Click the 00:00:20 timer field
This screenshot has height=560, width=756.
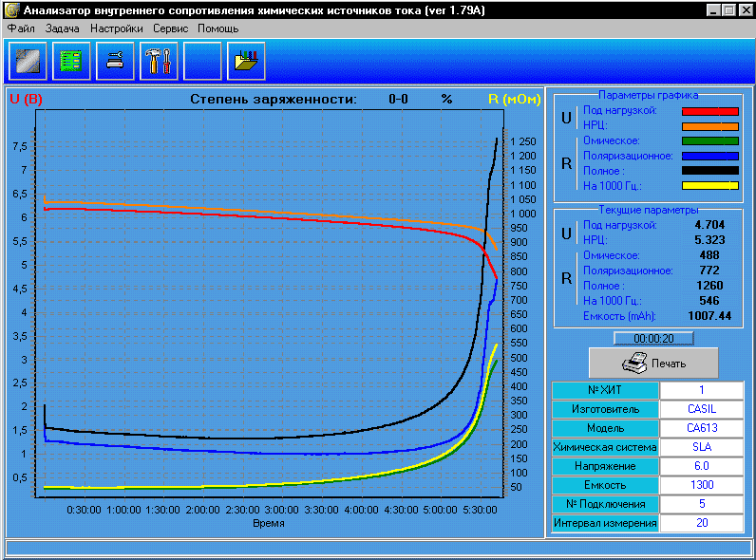[x=653, y=338]
